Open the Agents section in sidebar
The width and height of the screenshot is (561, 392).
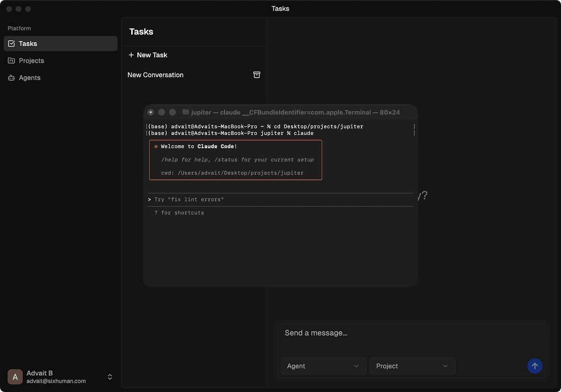61,78
